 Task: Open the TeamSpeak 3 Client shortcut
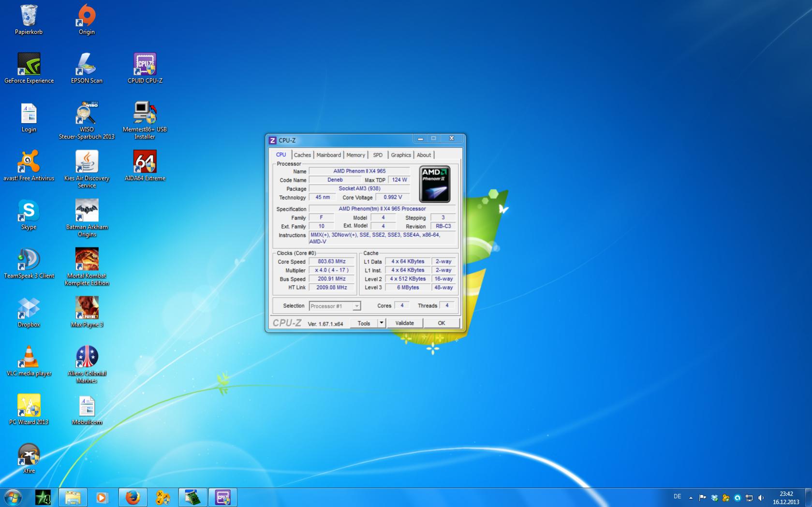[29, 261]
